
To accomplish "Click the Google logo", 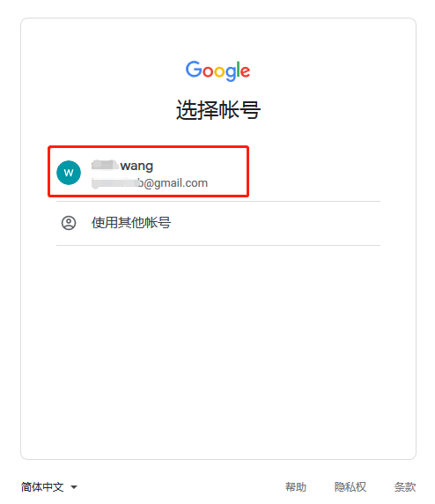I will click(x=217, y=70).
